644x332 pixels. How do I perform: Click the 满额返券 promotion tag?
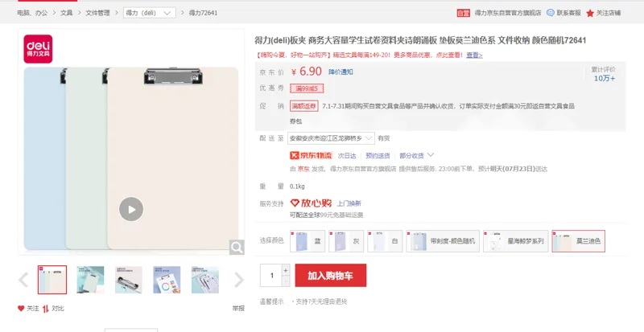pyautogui.click(x=304, y=106)
